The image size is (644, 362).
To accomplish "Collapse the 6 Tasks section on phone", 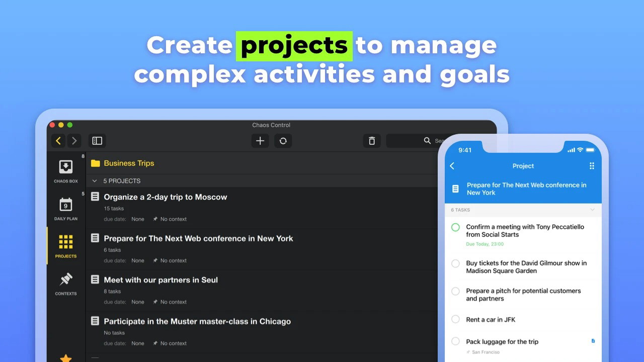I will [592, 210].
